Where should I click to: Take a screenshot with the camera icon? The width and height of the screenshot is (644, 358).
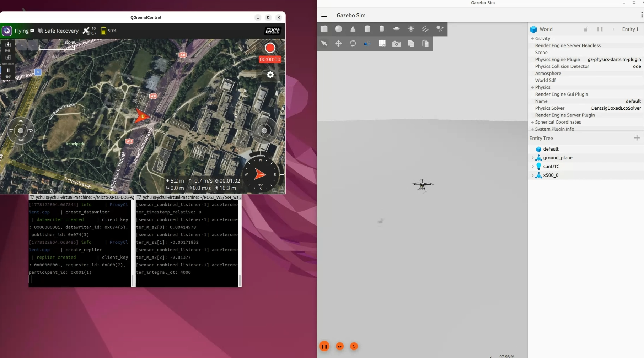[x=396, y=44]
